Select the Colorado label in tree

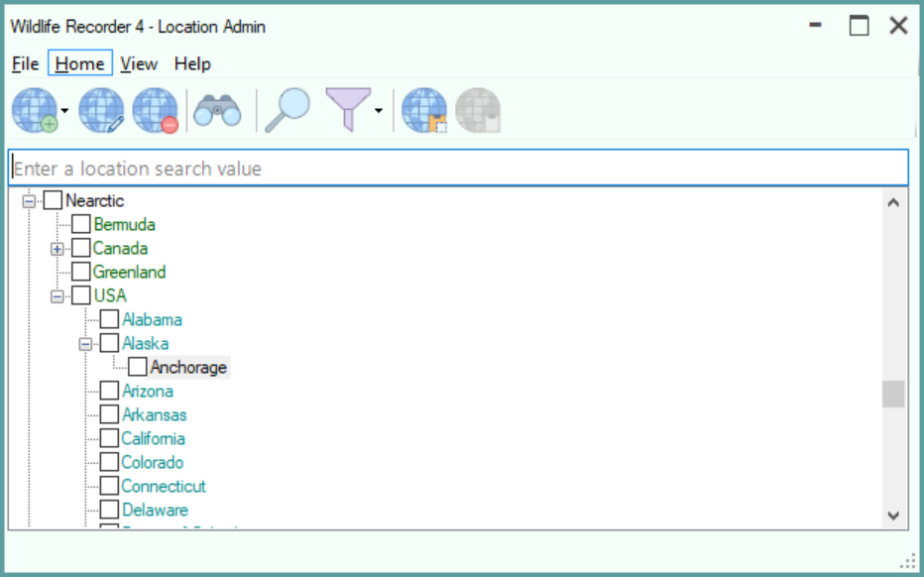(152, 462)
